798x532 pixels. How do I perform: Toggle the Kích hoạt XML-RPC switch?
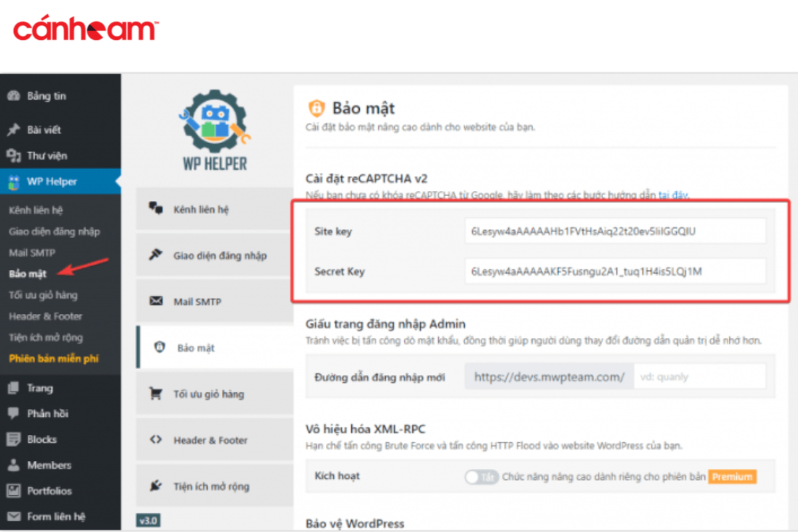[481, 477]
